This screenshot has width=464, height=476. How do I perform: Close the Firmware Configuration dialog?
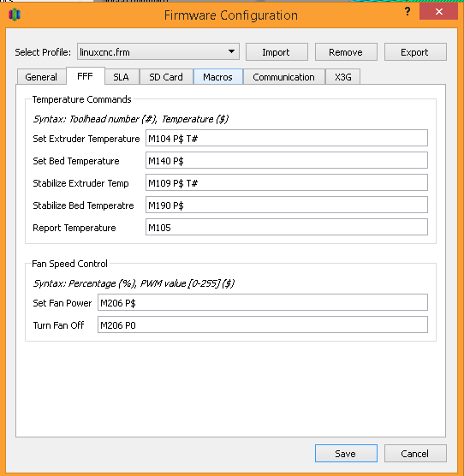[x=439, y=11]
